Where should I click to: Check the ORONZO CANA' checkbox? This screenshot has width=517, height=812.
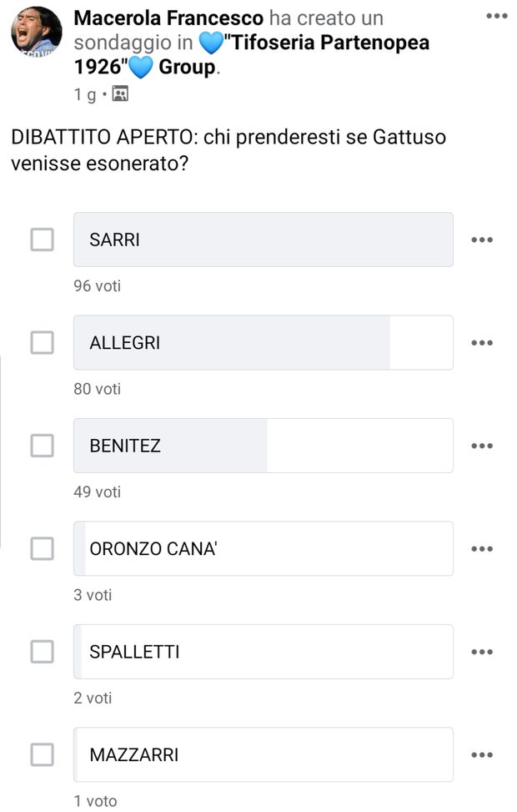click(x=43, y=548)
